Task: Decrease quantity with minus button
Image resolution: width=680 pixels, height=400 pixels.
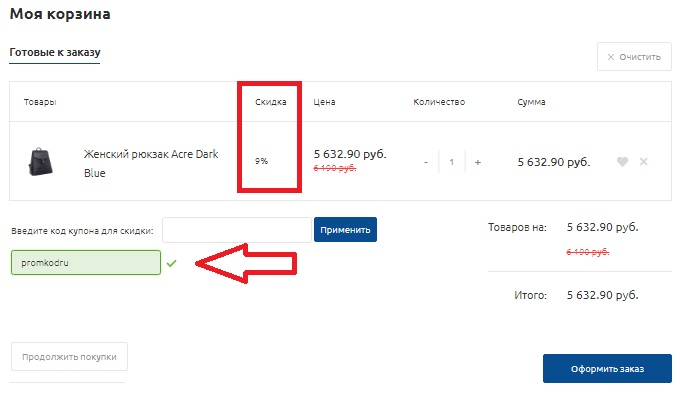Action: pos(426,162)
